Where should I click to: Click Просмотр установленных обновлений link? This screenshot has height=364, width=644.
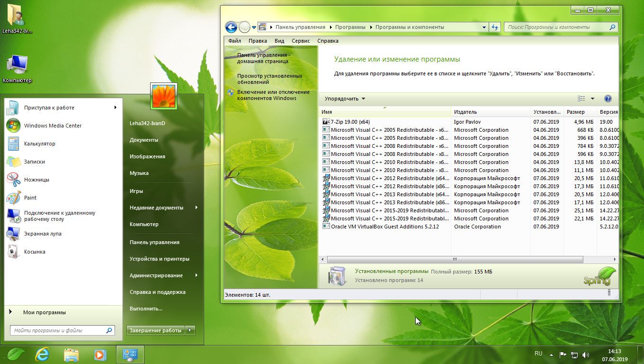269,79
